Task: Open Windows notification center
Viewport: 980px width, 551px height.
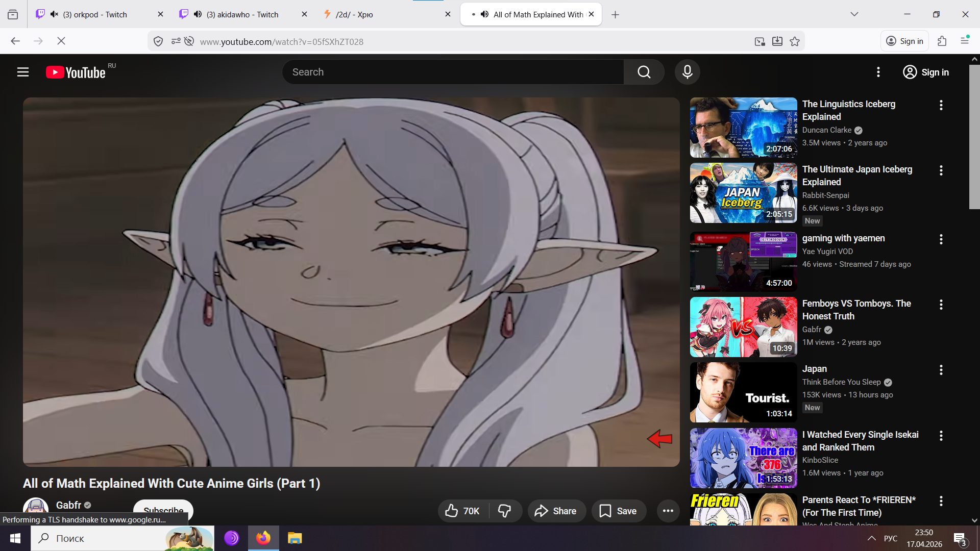Action: click(960, 538)
